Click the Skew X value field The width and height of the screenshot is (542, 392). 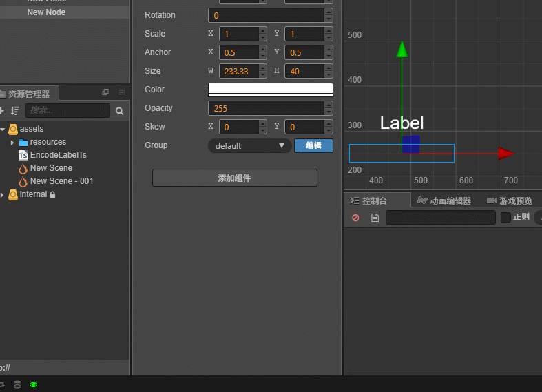click(x=239, y=127)
